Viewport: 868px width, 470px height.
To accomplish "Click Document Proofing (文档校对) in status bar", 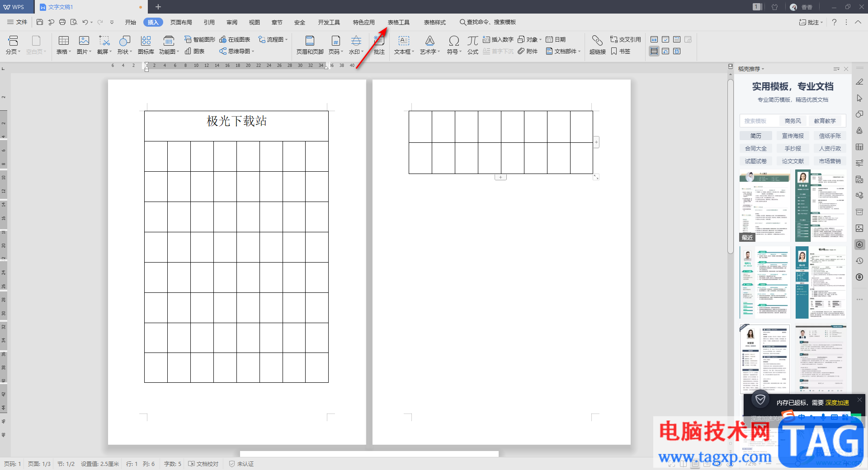I will pyautogui.click(x=203, y=464).
